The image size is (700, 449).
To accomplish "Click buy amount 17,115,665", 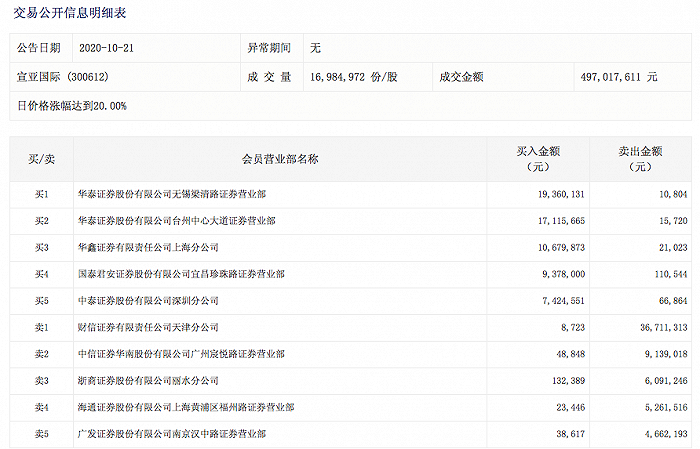I will (x=561, y=221).
